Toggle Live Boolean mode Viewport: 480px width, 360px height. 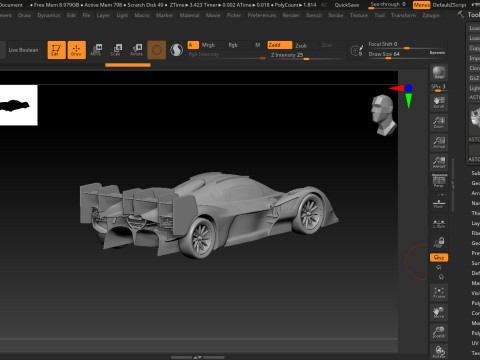point(23,50)
